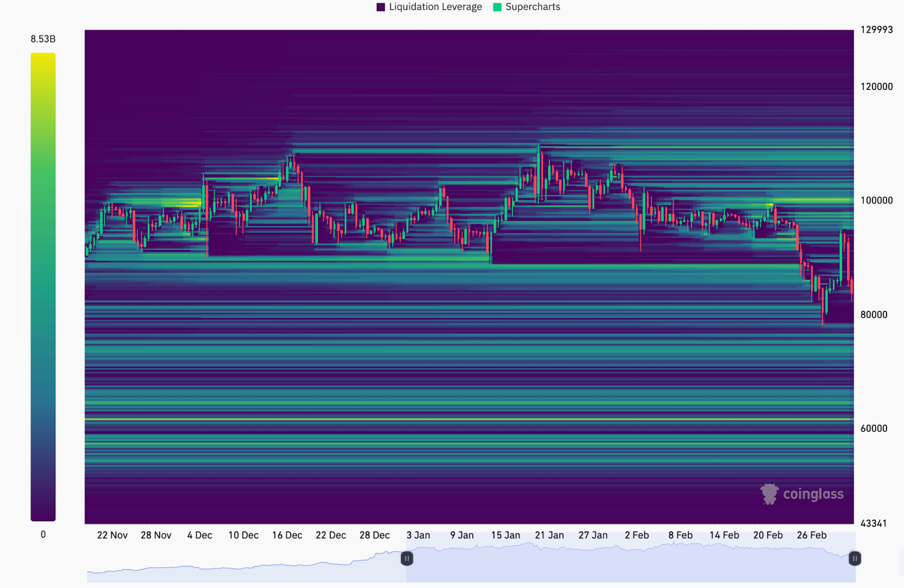Grab the left range selector pause-style handle
The image size is (904, 588).
(407, 559)
